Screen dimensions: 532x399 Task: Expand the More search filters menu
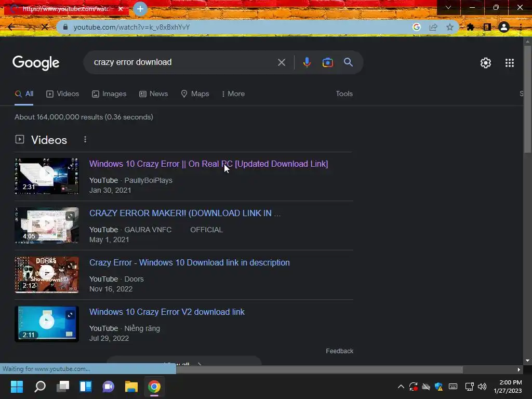pyautogui.click(x=233, y=94)
